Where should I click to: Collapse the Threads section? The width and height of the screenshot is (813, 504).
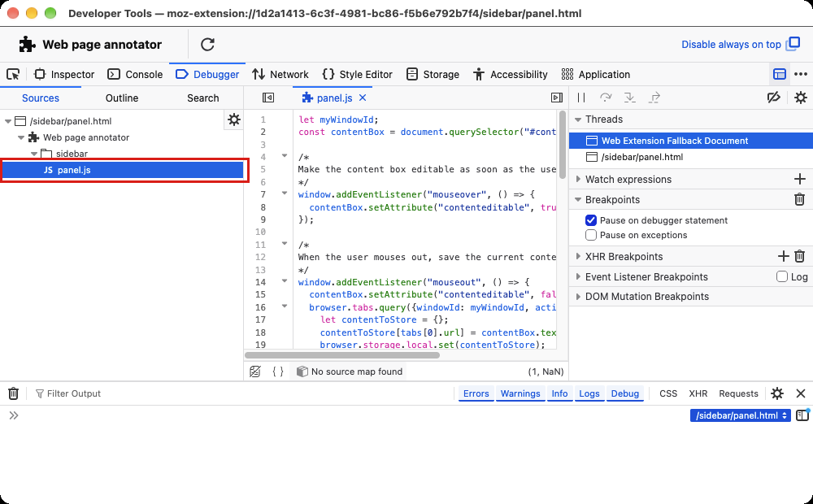click(x=578, y=119)
